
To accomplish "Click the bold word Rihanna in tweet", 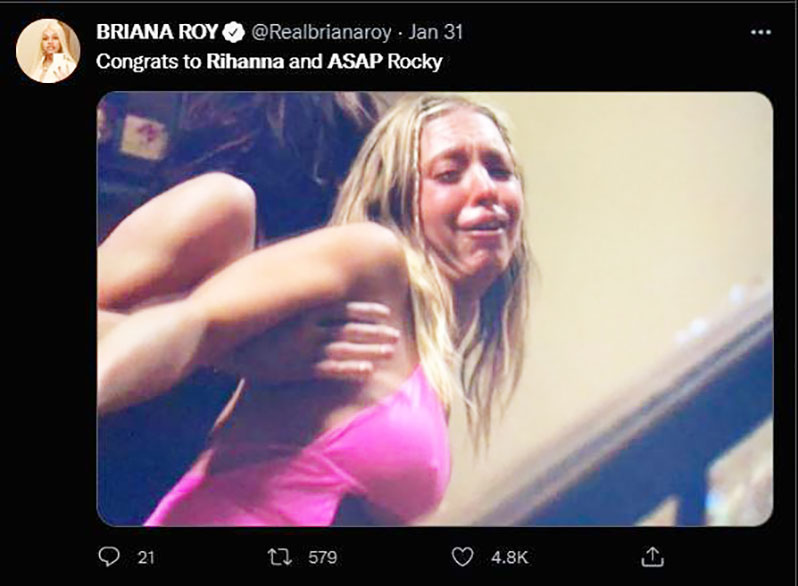I will click(x=245, y=62).
